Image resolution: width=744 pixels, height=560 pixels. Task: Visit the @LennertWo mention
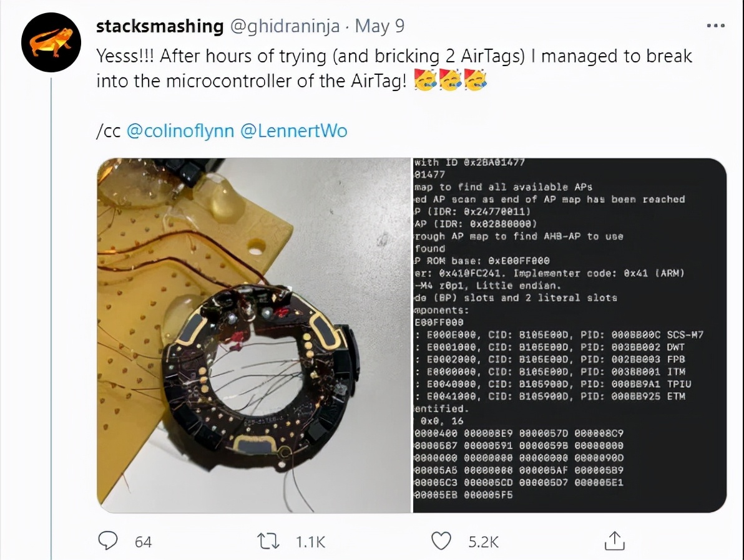coord(294,131)
